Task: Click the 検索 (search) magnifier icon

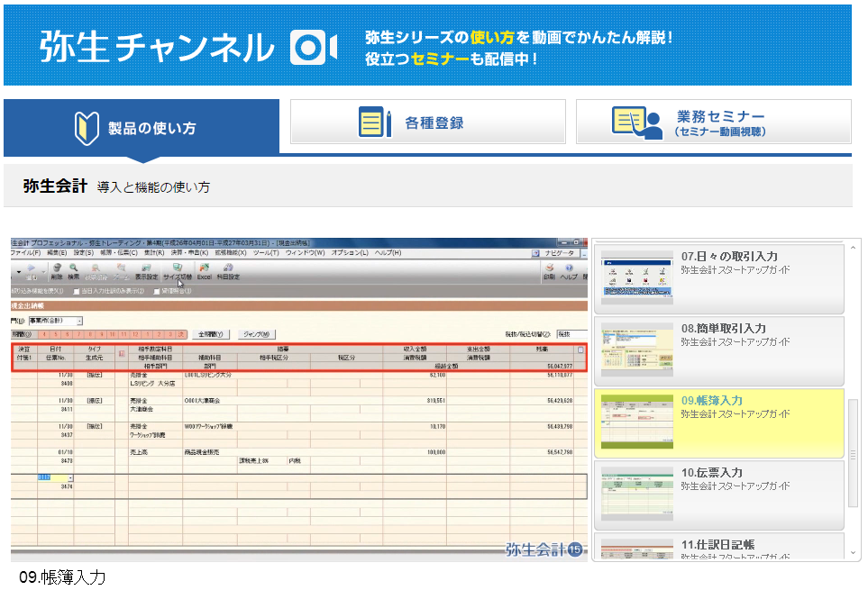Action: (73, 271)
